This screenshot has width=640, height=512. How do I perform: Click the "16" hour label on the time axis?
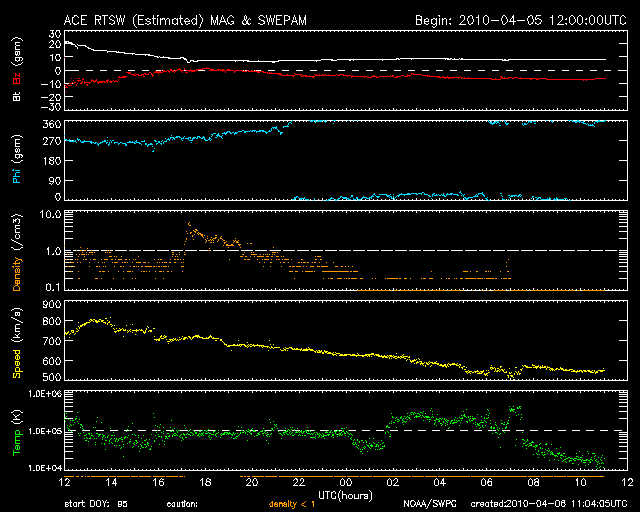point(158,482)
